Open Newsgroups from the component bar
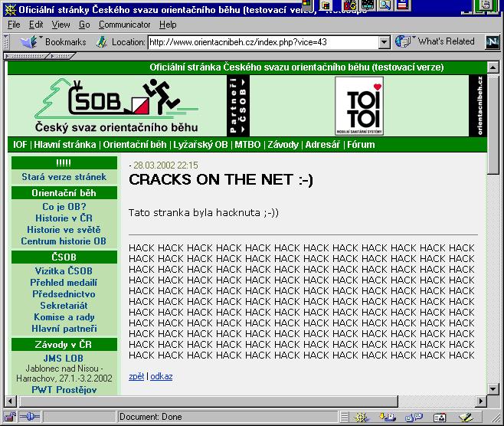The image size is (504, 426). tap(413, 417)
